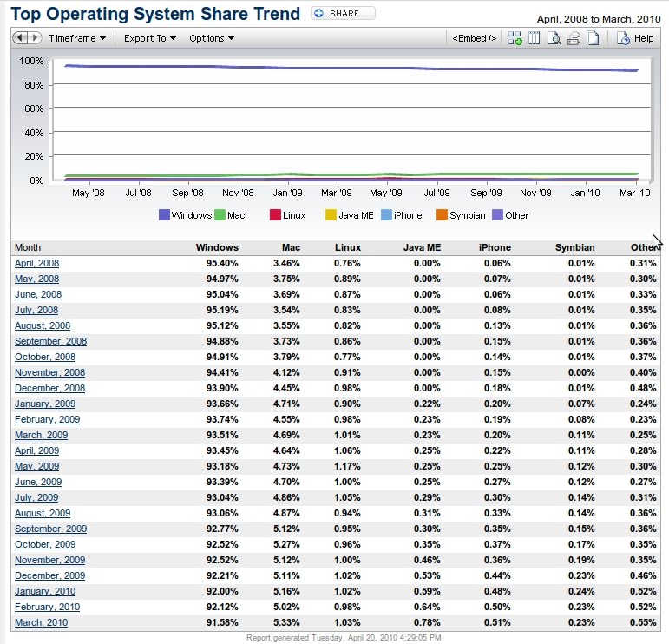
Task: Click the add widget grid icon
Action: coord(515,38)
